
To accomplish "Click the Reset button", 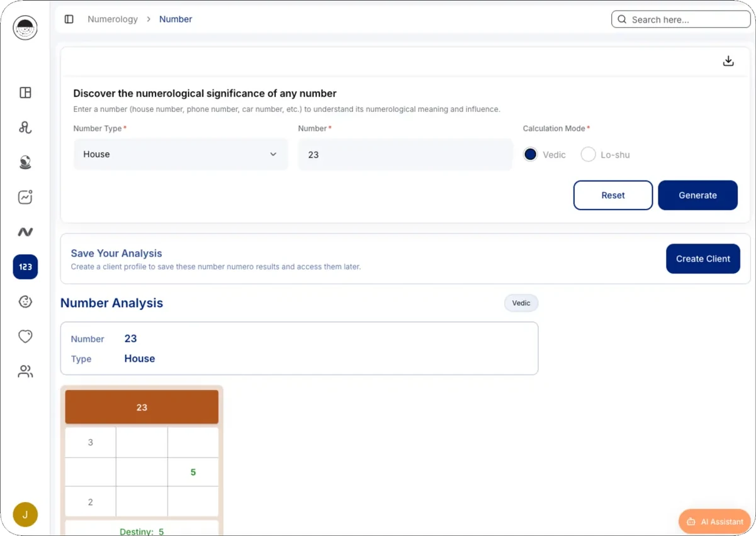I will coord(613,196).
